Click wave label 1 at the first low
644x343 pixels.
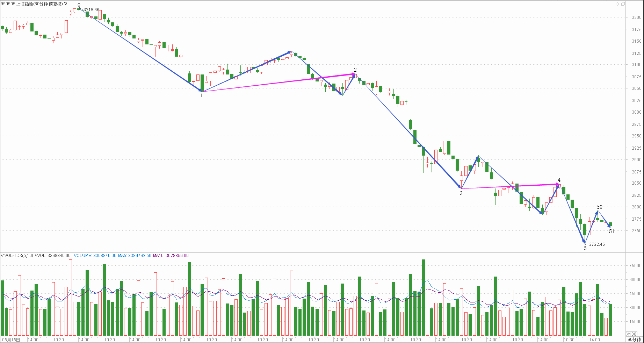(x=202, y=95)
